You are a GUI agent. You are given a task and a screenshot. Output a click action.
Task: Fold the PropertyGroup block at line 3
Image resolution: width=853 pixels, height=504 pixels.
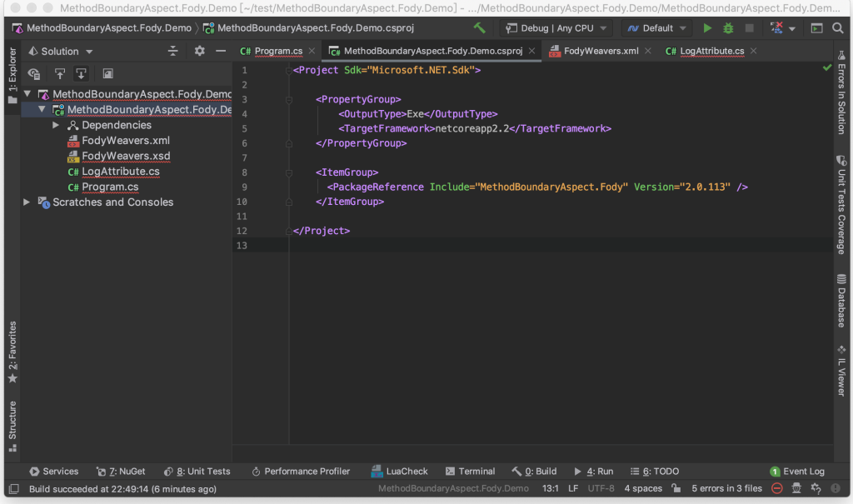click(289, 100)
